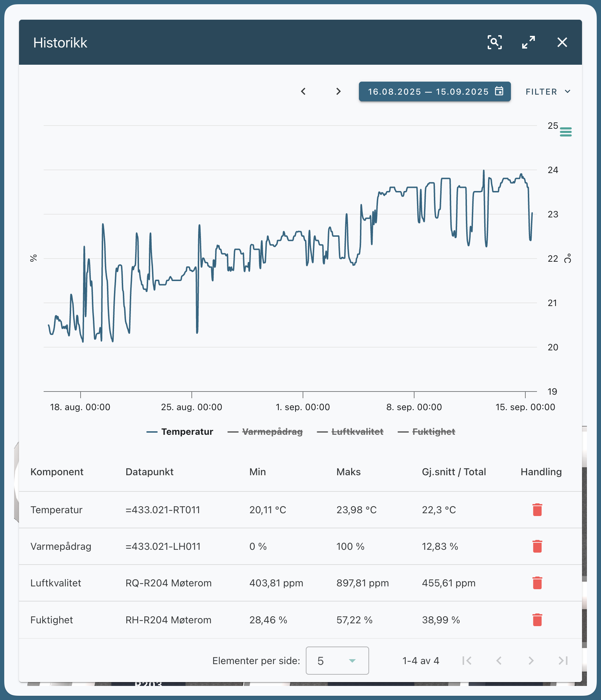The height and width of the screenshot is (700, 601).
Task: Click the Gj.snitt / Total column header
Action: 454,472
